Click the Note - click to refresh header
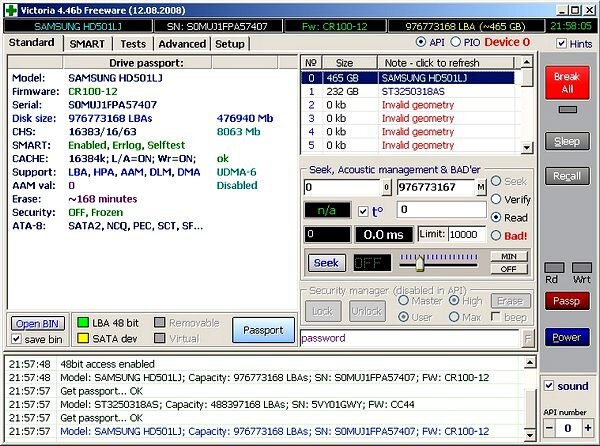Screen dimensions: 600x446 coord(446,63)
